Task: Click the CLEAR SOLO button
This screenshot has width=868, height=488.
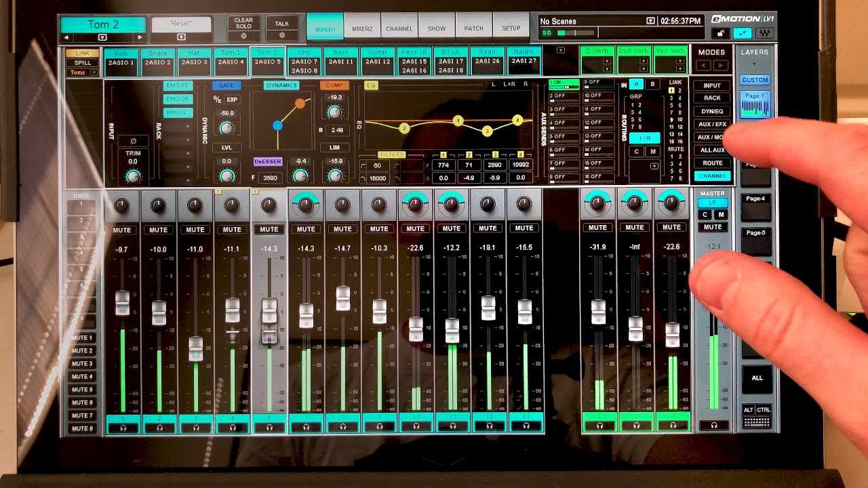Action: coord(243,24)
